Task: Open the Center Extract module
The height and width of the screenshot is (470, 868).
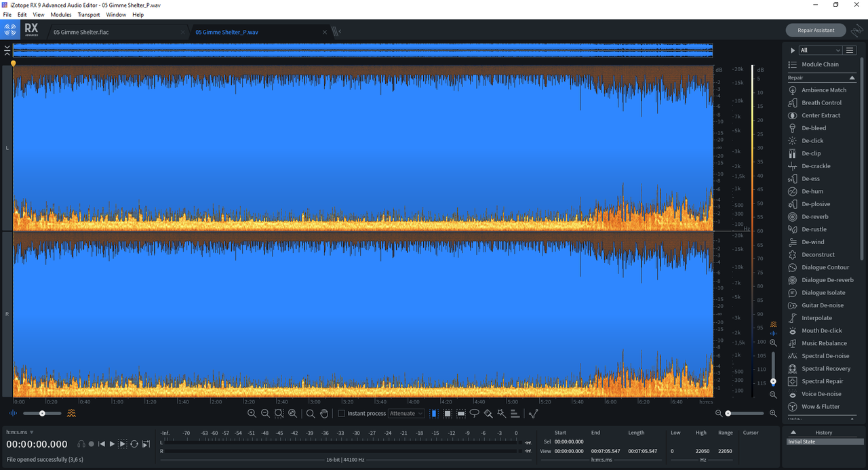Action: tap(814, 115)
